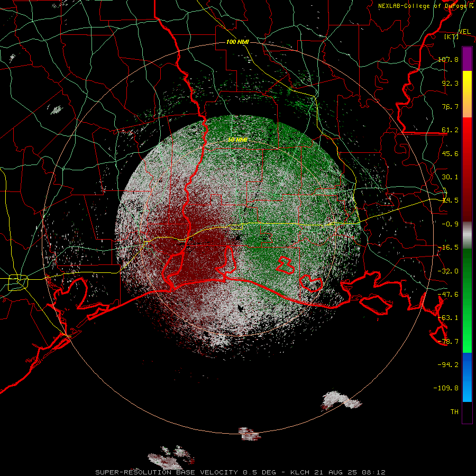Screen dimensions: 476x476
Task: Click the blue segment of the color bar
Action: [x=467, y=377]
